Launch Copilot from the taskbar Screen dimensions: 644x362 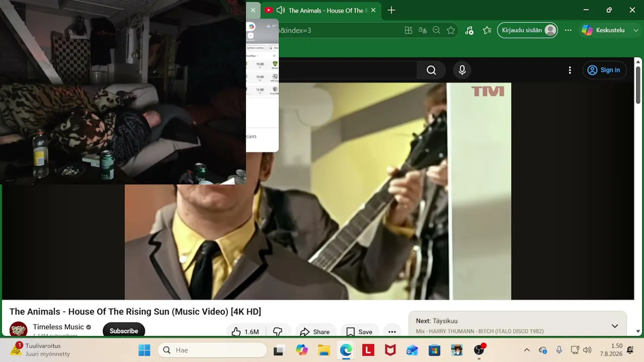click(302, 350)
